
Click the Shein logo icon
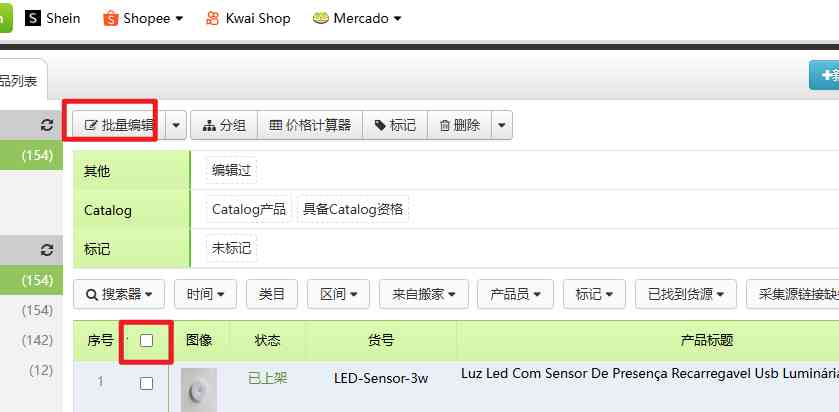coord(33,18)
